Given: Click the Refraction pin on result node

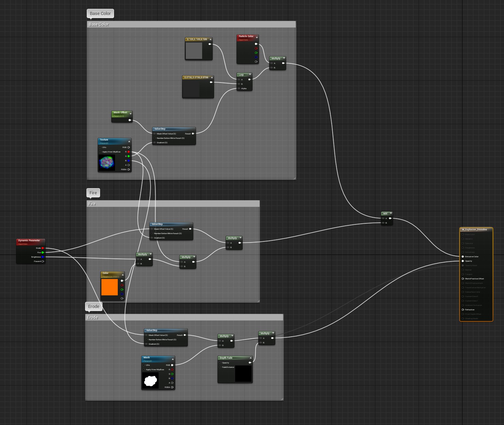Looking at the screenshot, I should click(x=463, y=310).
